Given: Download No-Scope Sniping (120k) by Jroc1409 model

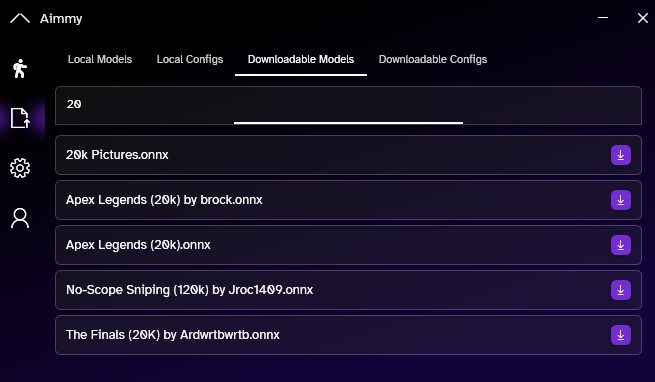Looking at the screenshot, I should point(621,290).
